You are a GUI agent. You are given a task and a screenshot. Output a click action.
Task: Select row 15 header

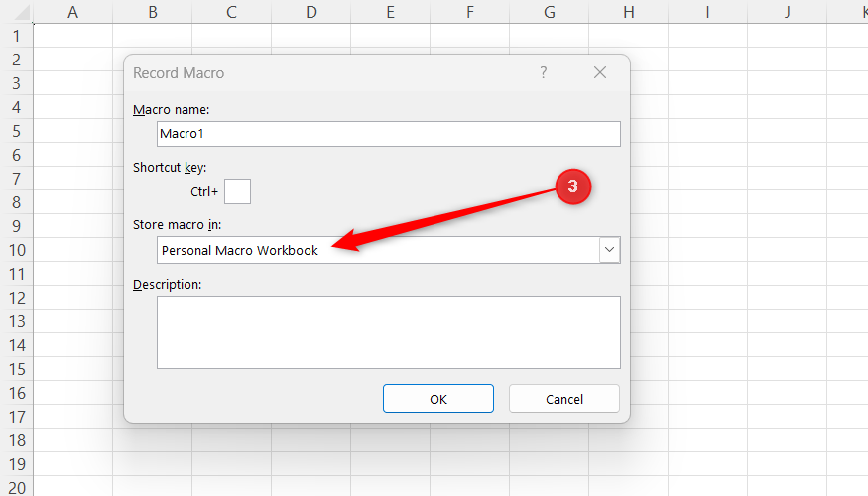[x=17, y=369]
